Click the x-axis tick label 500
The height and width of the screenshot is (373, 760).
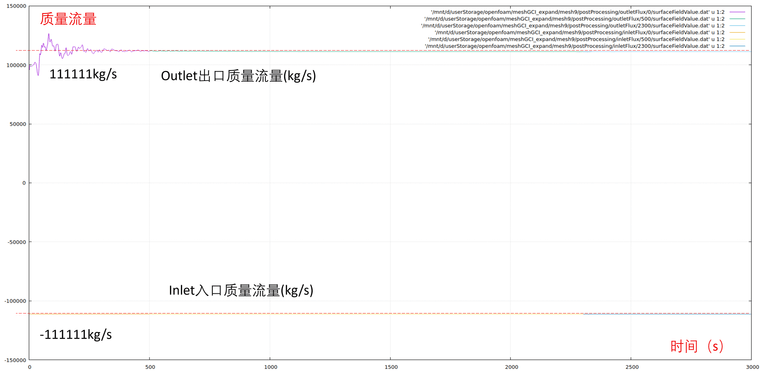(x=150, y=367)
